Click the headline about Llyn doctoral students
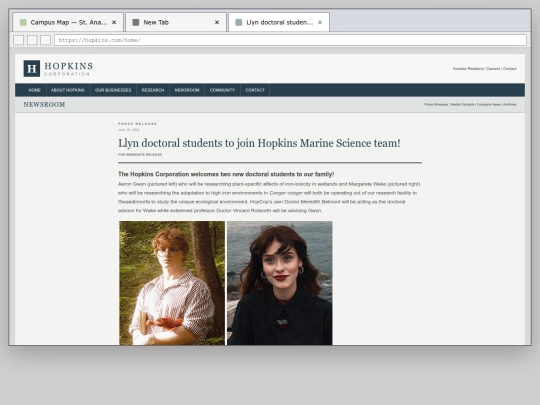 pos(259,143)
